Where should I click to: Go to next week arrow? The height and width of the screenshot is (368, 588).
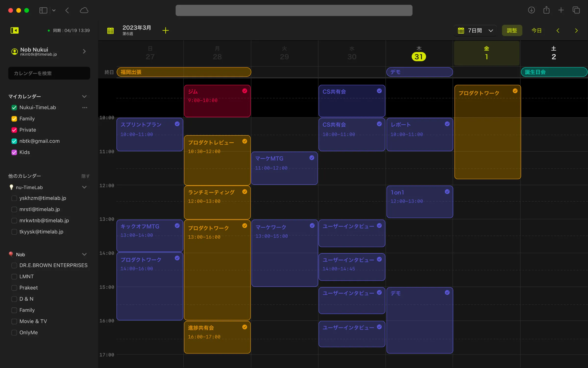click(576, 30)
